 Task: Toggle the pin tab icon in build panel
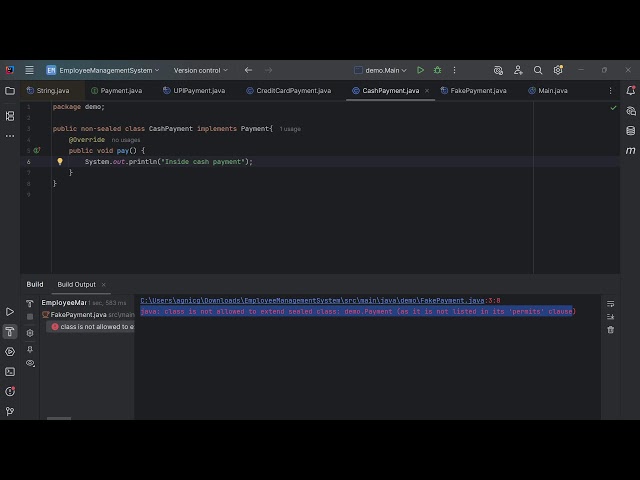[x=30, y=349]
